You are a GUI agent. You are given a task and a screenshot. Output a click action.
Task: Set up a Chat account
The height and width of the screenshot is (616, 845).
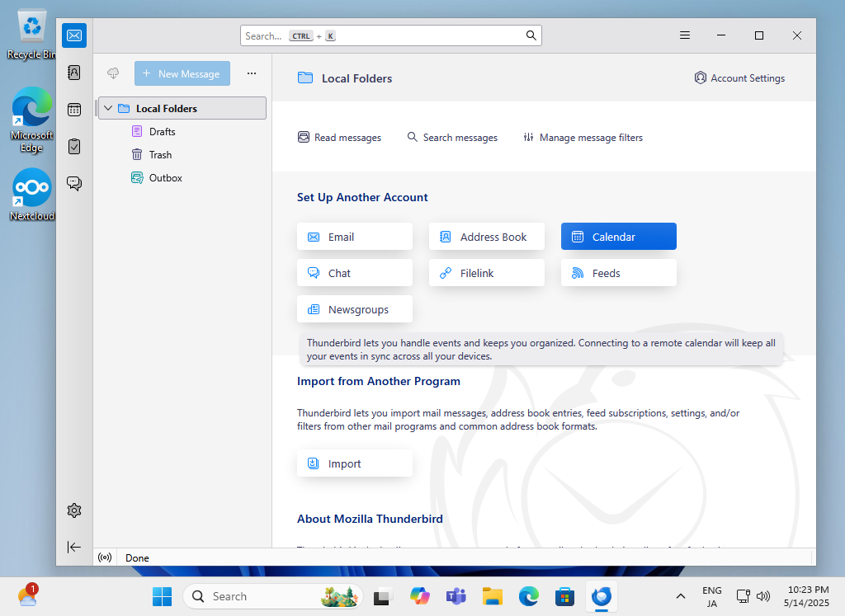point(355,273)
